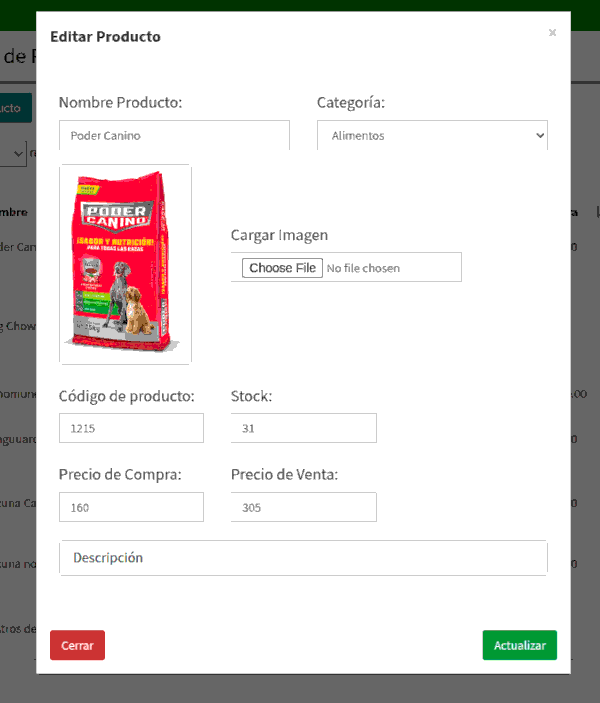Close the Editar Producto dialog with X

tap(552, 33)
